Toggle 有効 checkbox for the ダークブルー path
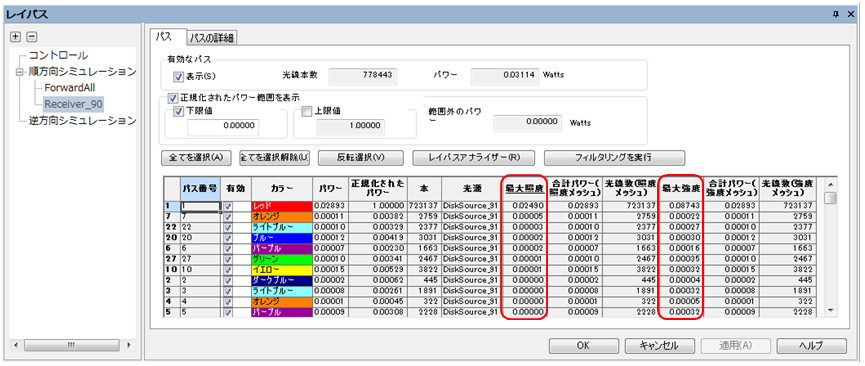Image resolution: width=865 pixels, height=366 pixels. (228, 280)
